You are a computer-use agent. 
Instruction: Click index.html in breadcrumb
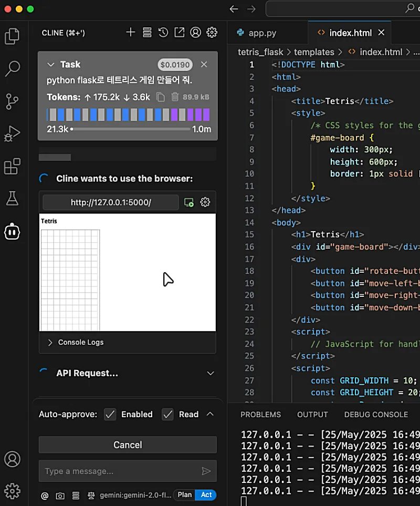381,52
